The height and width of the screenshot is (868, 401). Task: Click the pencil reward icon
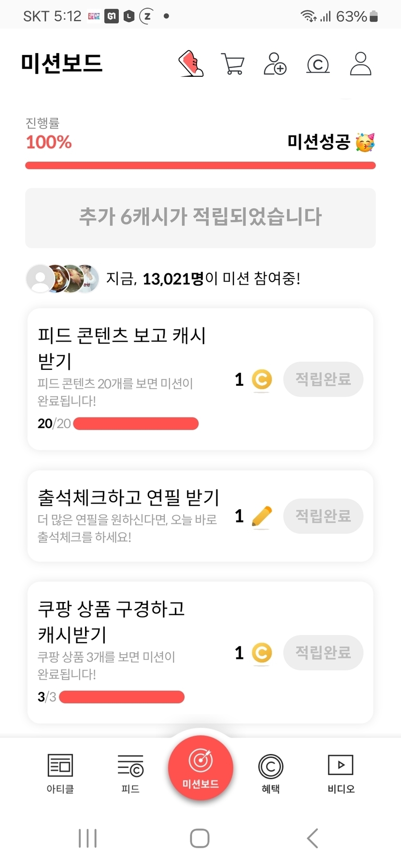262,517
